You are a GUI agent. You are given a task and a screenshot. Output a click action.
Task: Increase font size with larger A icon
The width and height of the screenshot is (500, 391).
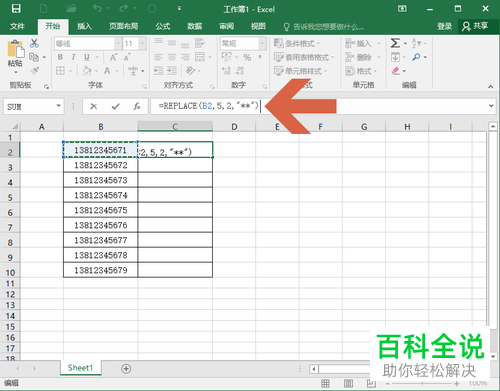(x=113, y=57)
